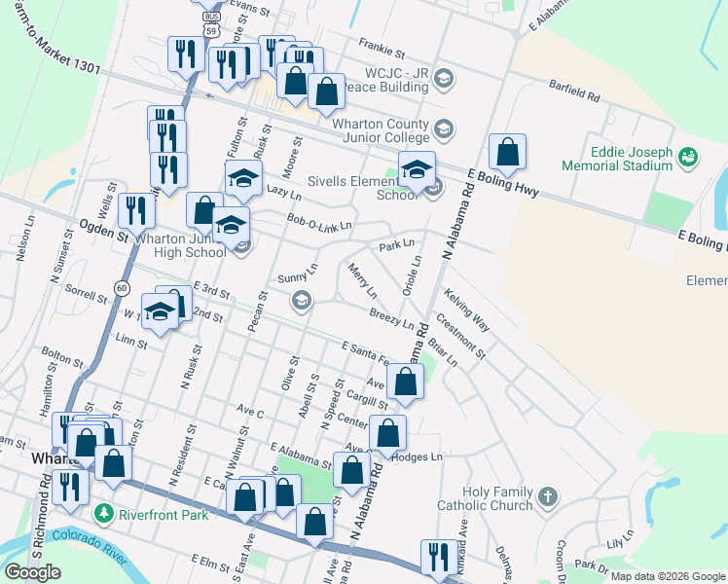Click the shopping bag marker above Hodges Ln
This screenshot has width=728, height=584.
(x=387, y=433)
